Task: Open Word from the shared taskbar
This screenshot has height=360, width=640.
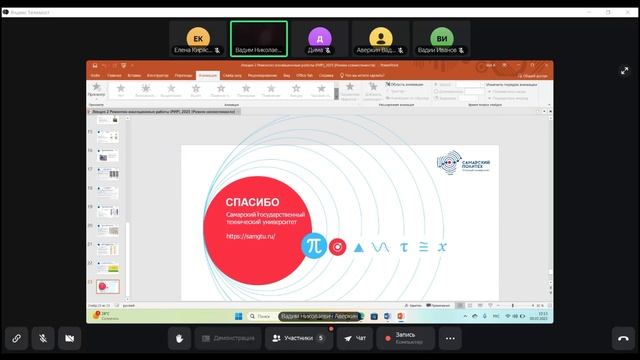Action: (x=387, y=316)
